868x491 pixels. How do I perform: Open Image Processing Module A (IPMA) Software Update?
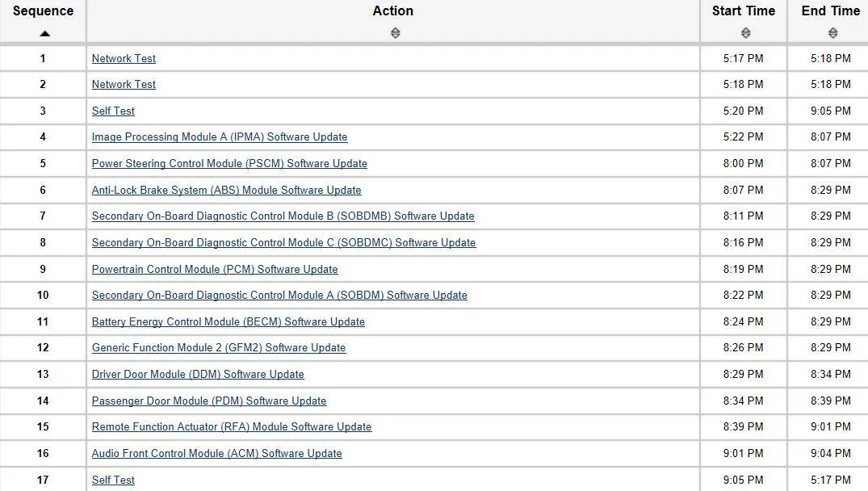click(x=220, y=137)
